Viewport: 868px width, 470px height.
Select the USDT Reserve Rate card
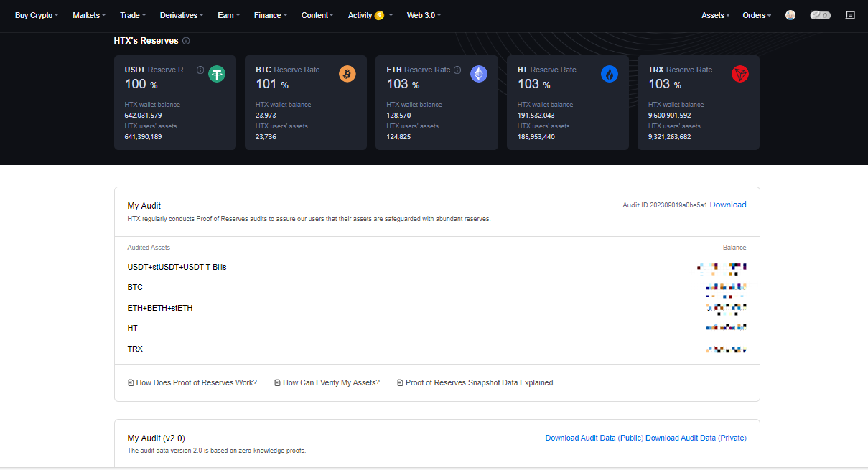pos(175,103)
